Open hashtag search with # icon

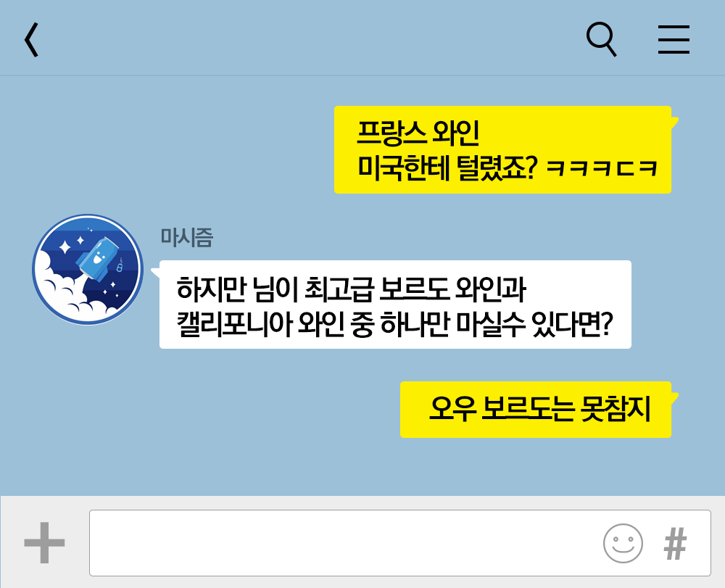[x=675, y=544]
